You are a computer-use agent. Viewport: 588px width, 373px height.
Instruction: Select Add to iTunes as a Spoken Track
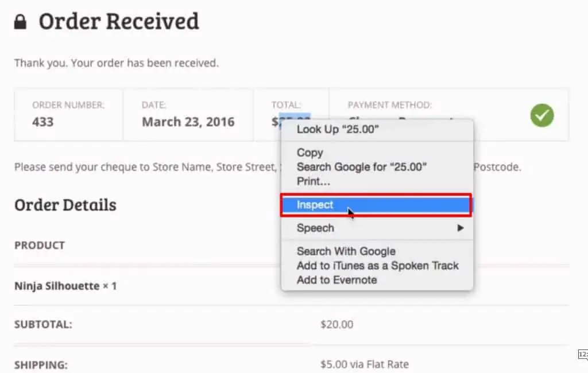[378, 266]
